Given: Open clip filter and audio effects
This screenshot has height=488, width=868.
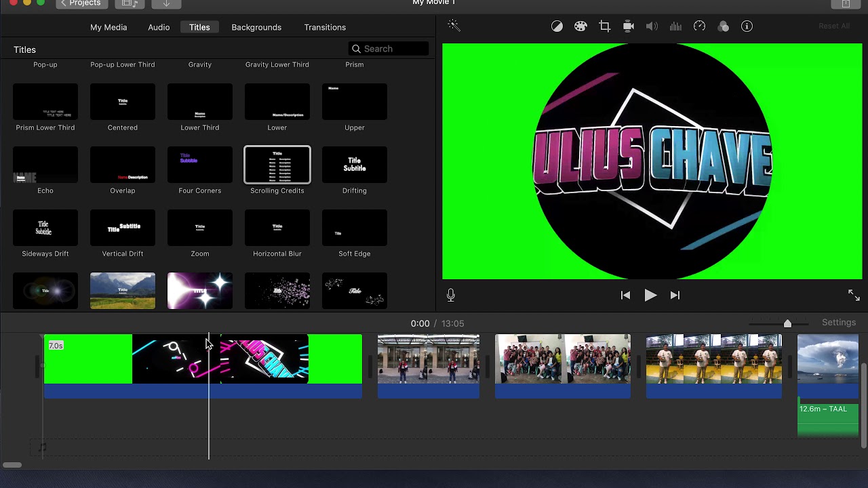Looking at the screenshot, I should tap(723, 26).
